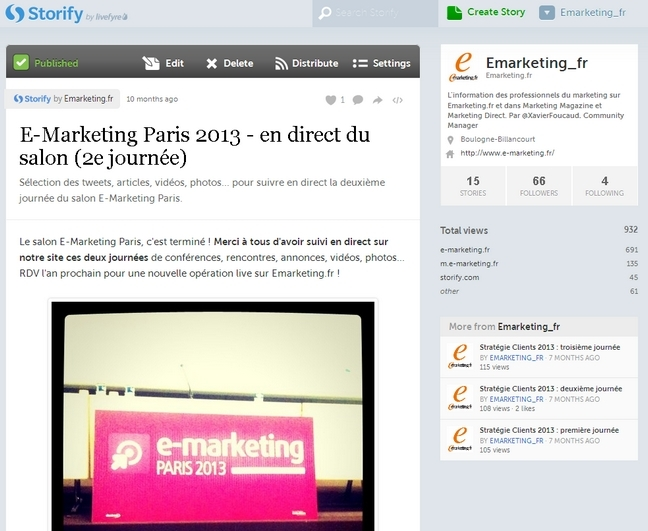Open the http://www.e-marketing.fr/ link

click(507, 153)
